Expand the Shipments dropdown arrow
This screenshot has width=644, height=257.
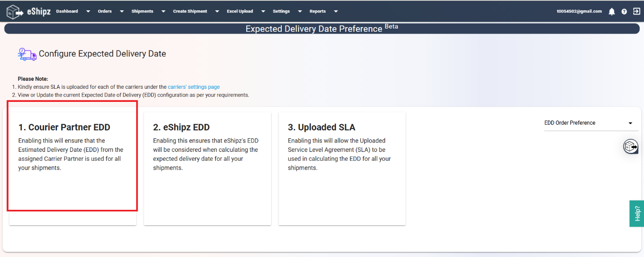tap(163, 12)
